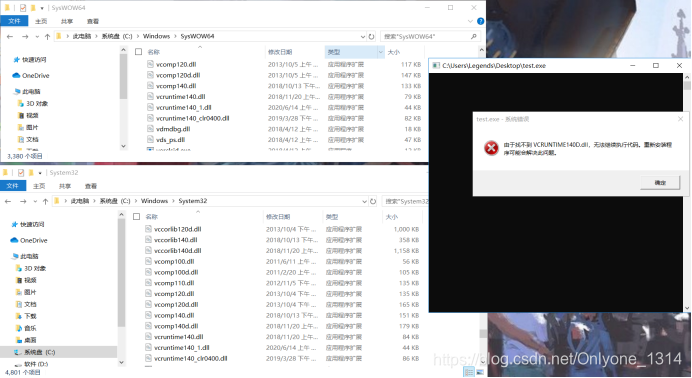Click Up-folder arrow in SysWOW64 window

pos(47,37)
